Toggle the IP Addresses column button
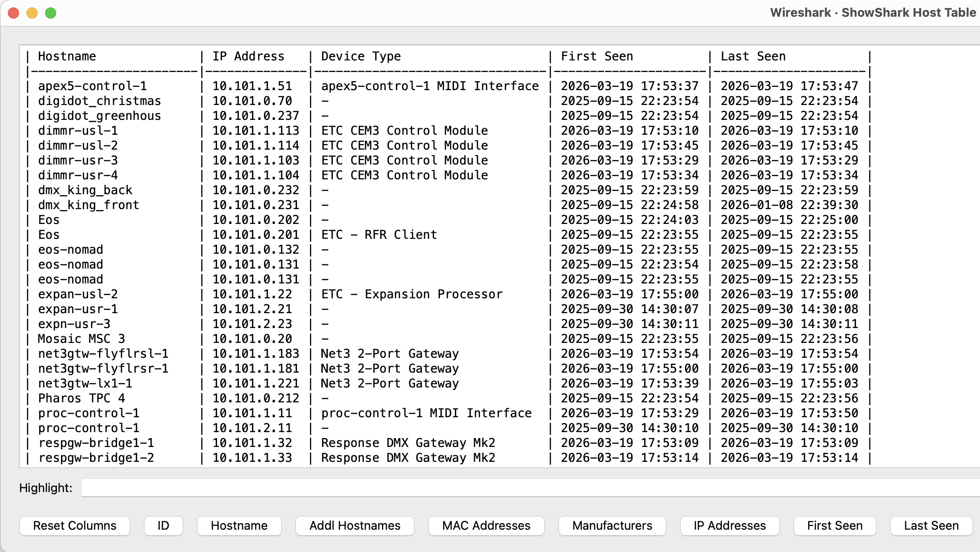Screen dimensions: 980x552 pos(730,526)
